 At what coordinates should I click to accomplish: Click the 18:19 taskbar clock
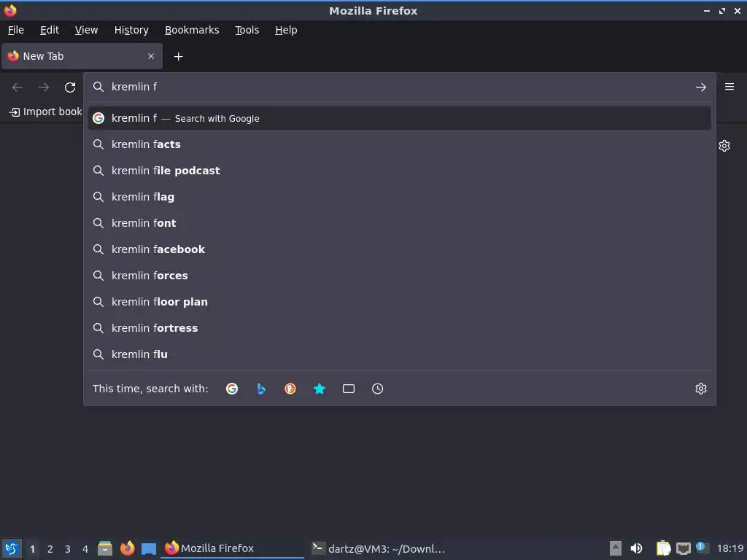729,548
